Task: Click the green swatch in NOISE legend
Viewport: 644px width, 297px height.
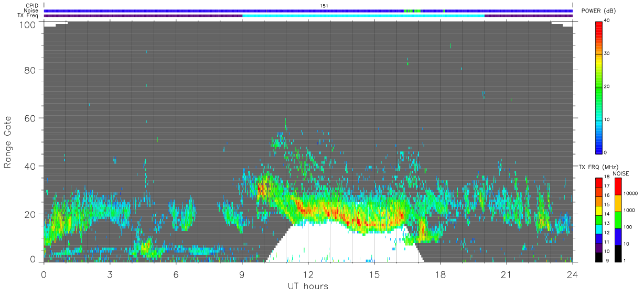Action: (618, 220)
